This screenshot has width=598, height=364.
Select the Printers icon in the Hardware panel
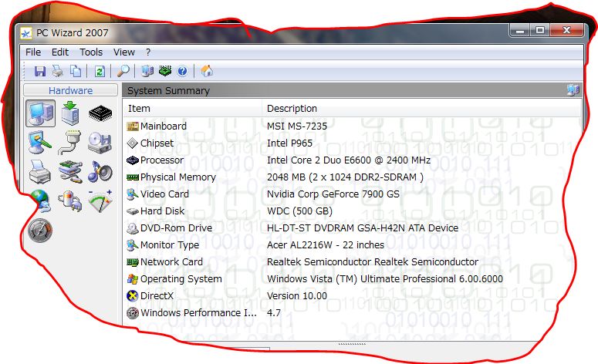pyautogui.click(x=39, y=172)
